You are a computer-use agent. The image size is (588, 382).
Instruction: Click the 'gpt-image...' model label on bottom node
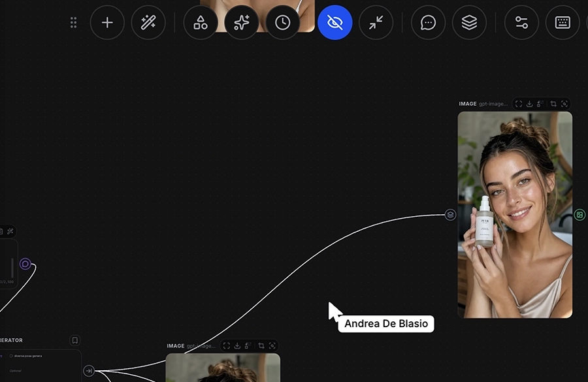pos(201,345)
